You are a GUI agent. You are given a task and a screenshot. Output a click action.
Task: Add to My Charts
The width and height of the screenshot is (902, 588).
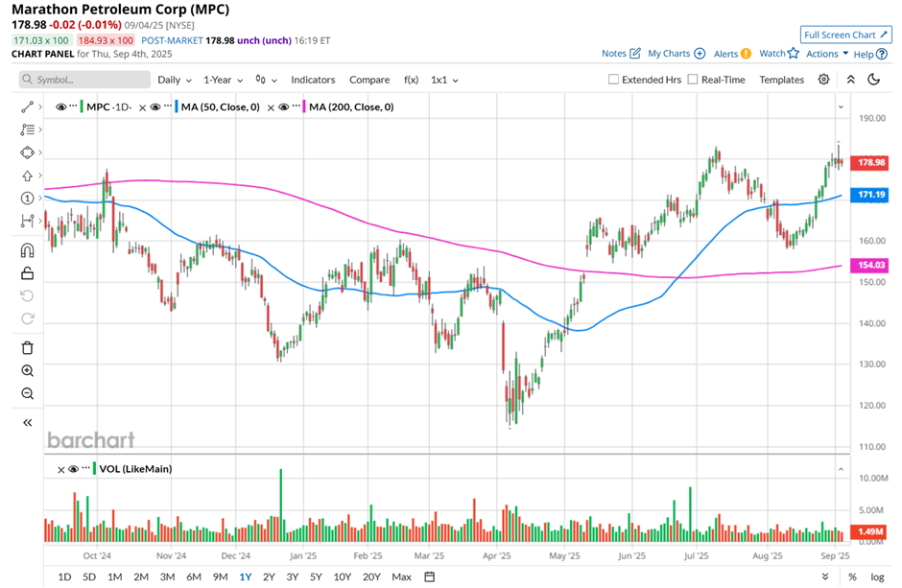tap(676, 54)
